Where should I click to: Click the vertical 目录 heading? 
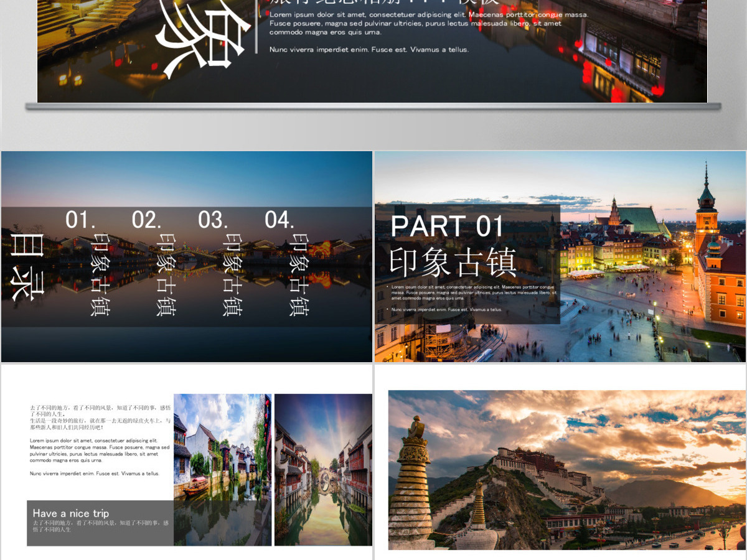[28, 268]
